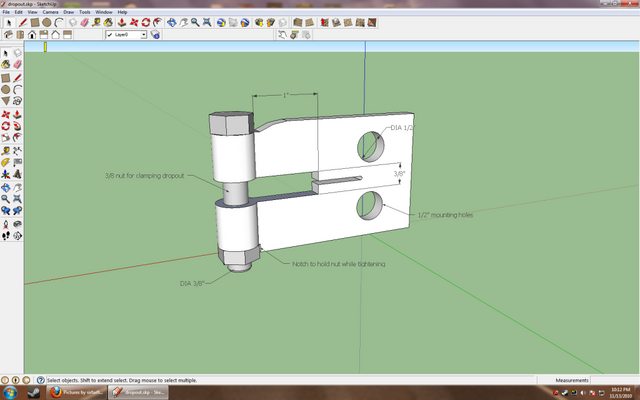Screen dimensions: 640x400
Task: Select the '3/8"' slot dimension text
Action: click(x=399, y=174)
